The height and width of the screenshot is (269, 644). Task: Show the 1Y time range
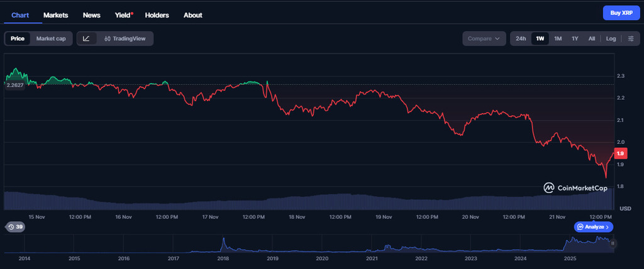tap(575, 38)
